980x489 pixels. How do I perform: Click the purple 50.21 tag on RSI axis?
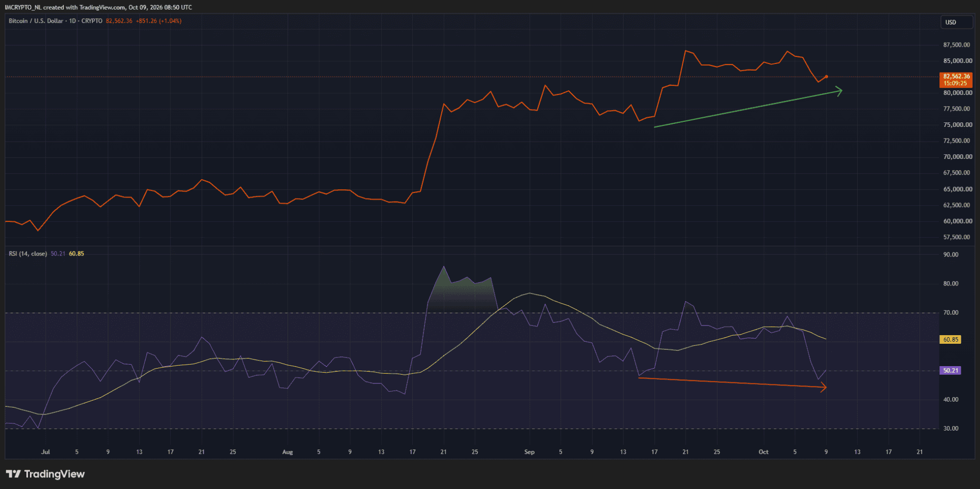coord(951,371)
